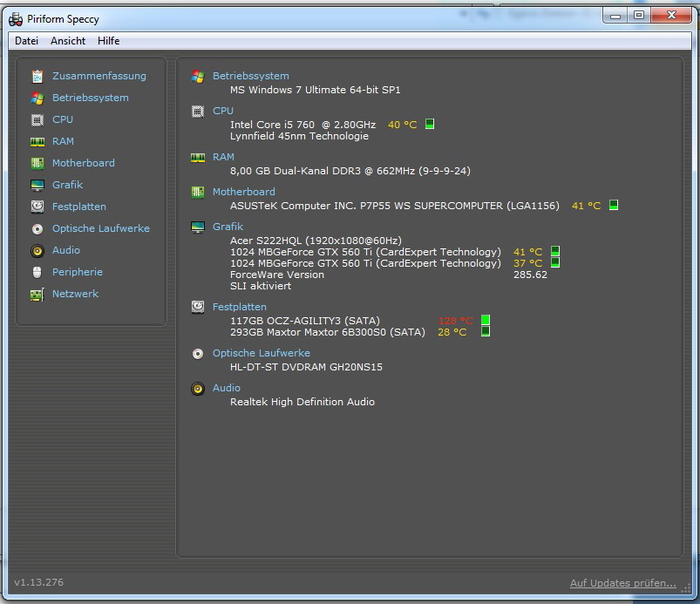The image size is (700, 604).
Task: Click the disc icon beside Optische Laufwerke heading
Action: (198, 354)
